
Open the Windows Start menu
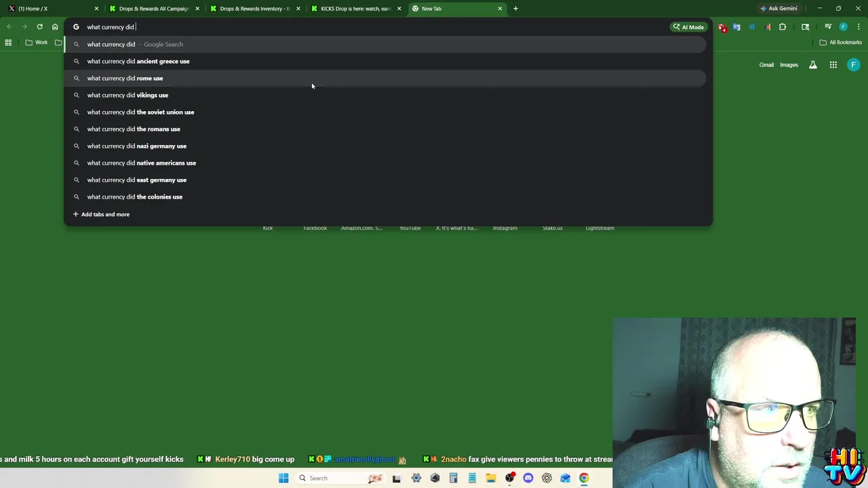283,478
